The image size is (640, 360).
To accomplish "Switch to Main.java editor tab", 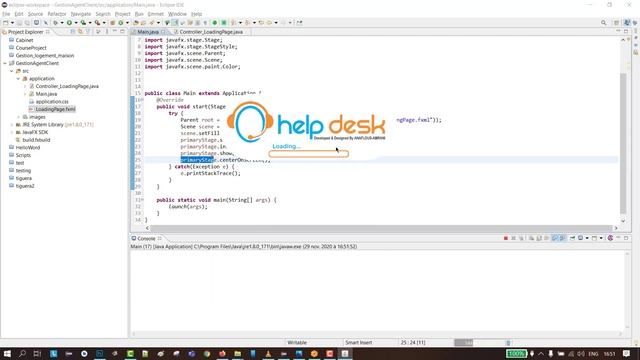I will pos(147,32).
